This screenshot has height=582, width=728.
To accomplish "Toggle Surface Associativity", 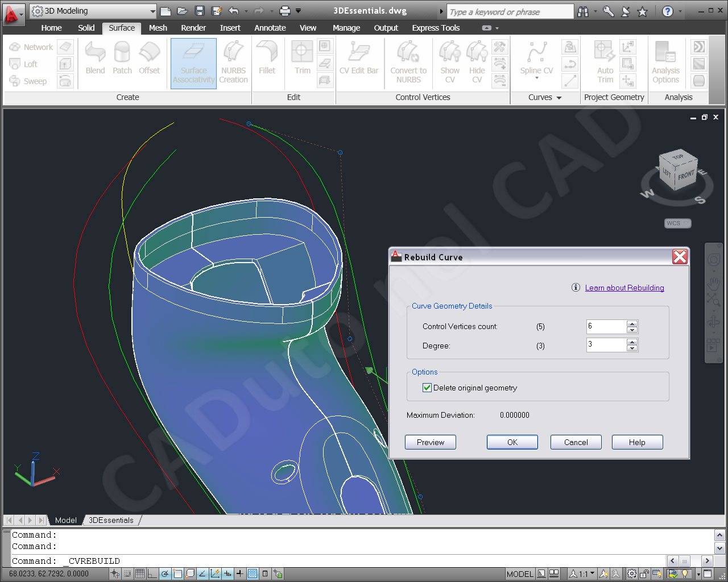I will [193, 63].
